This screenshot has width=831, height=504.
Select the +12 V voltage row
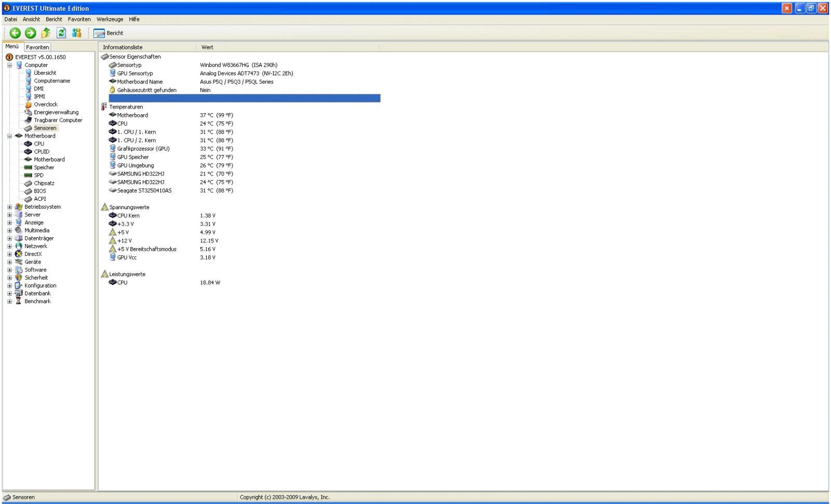pos(244,241)
